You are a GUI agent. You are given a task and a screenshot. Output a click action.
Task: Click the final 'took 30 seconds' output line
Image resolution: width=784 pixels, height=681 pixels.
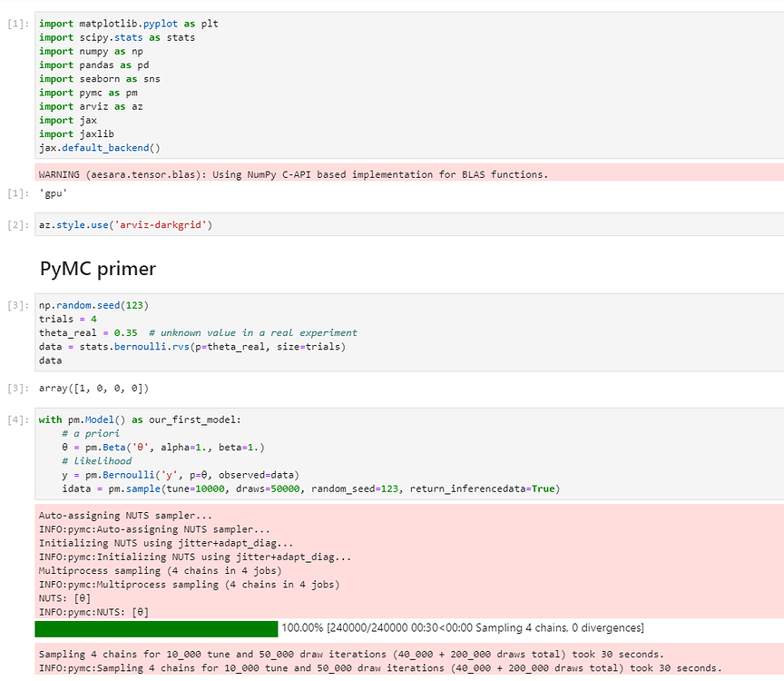coord(379,668)
